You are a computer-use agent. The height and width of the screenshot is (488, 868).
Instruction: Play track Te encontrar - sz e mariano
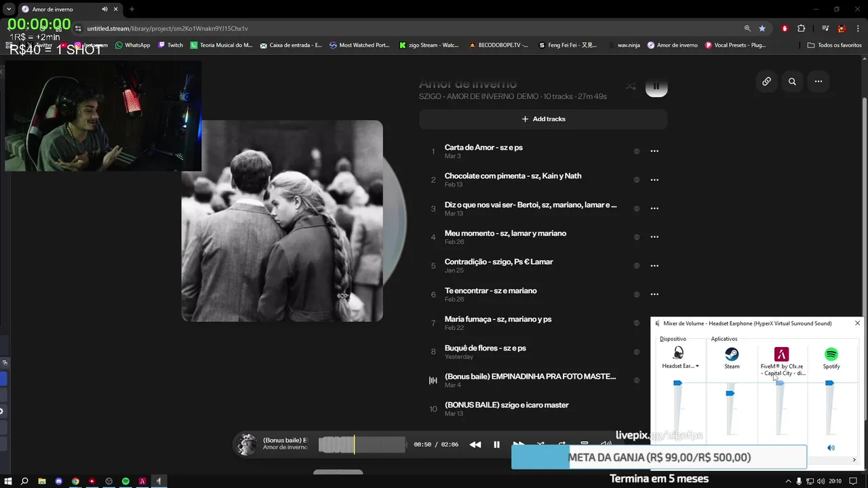(x=490, y=290)
